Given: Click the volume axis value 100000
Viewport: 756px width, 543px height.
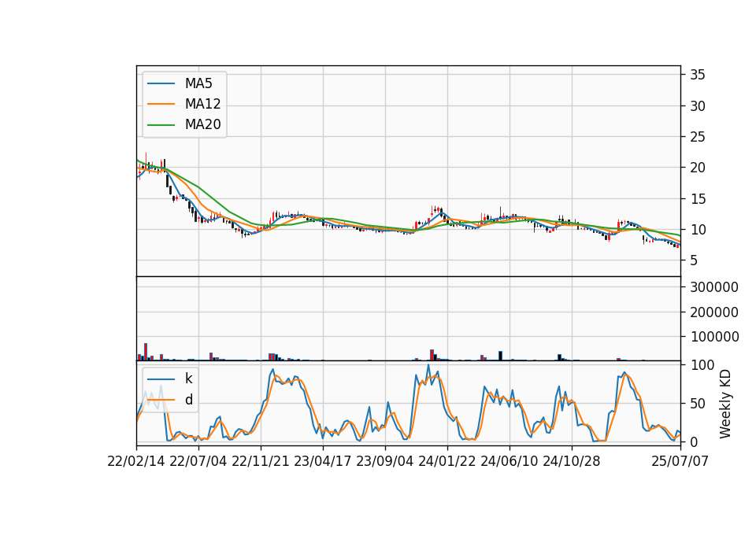Looking at the screenshot, I should pos(714,337).
